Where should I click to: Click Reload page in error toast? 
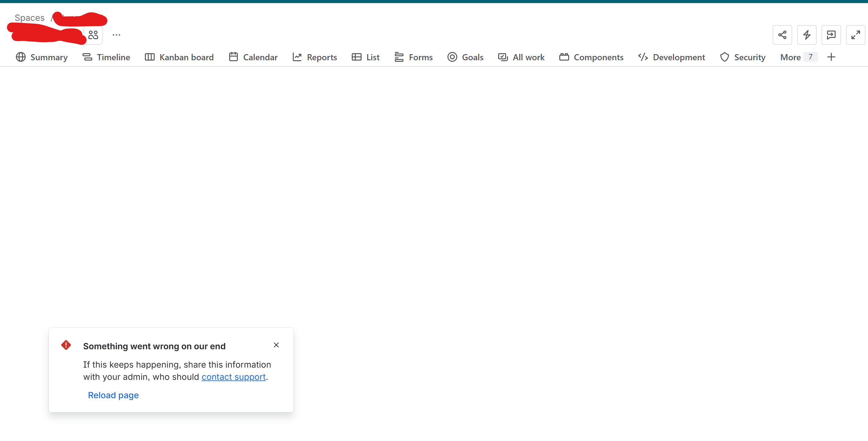[113, 395]
